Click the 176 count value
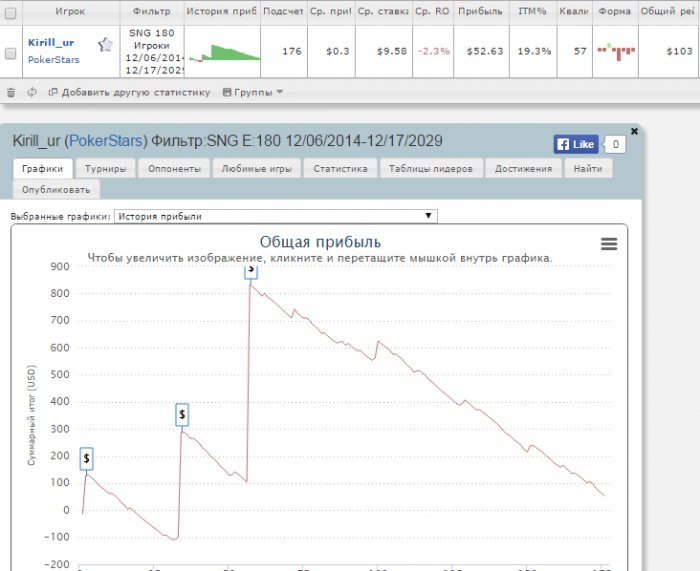The image size is (700, 571). point(292,51)
